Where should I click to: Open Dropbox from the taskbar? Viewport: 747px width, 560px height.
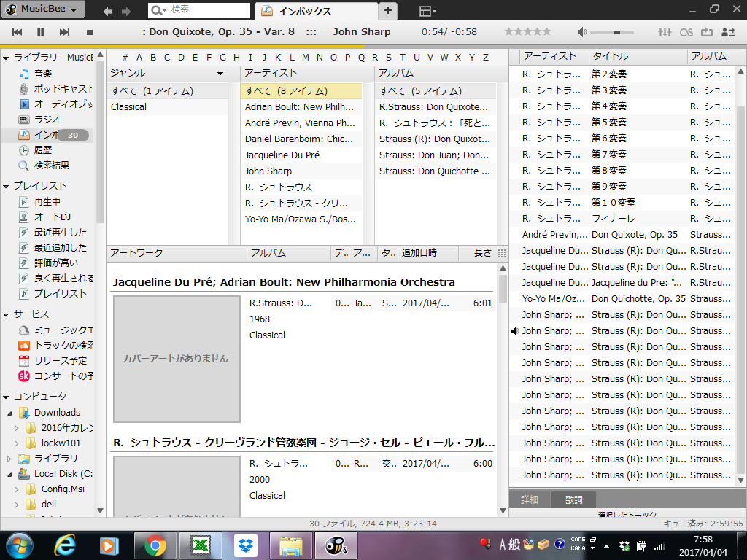[x=246, y=545]
